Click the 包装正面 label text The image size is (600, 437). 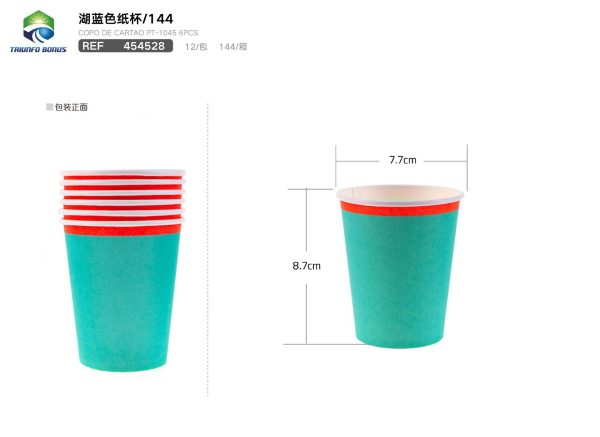tap(71, 107)
